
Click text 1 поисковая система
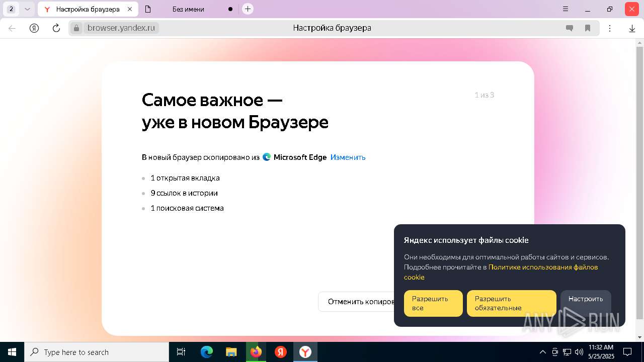(x=187, y=208)
